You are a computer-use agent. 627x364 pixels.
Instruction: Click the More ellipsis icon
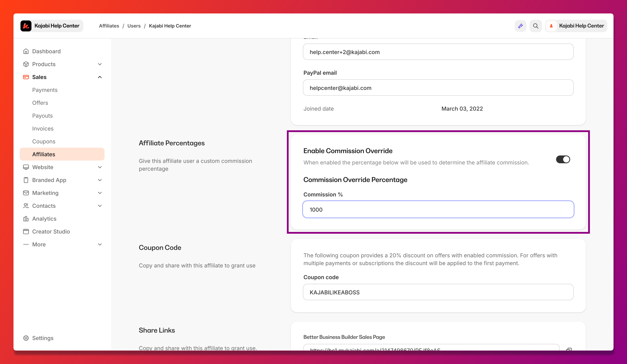click(x=26, y=244)
